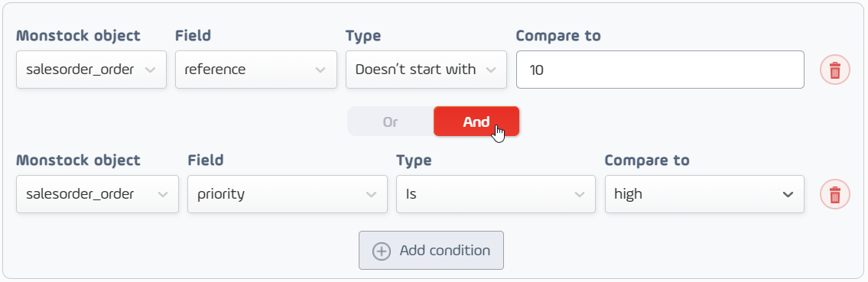Viewport: 868px width, 282px height.
Task: Open Type dropdown reading Doesn't start with
Action: (426, 70)
